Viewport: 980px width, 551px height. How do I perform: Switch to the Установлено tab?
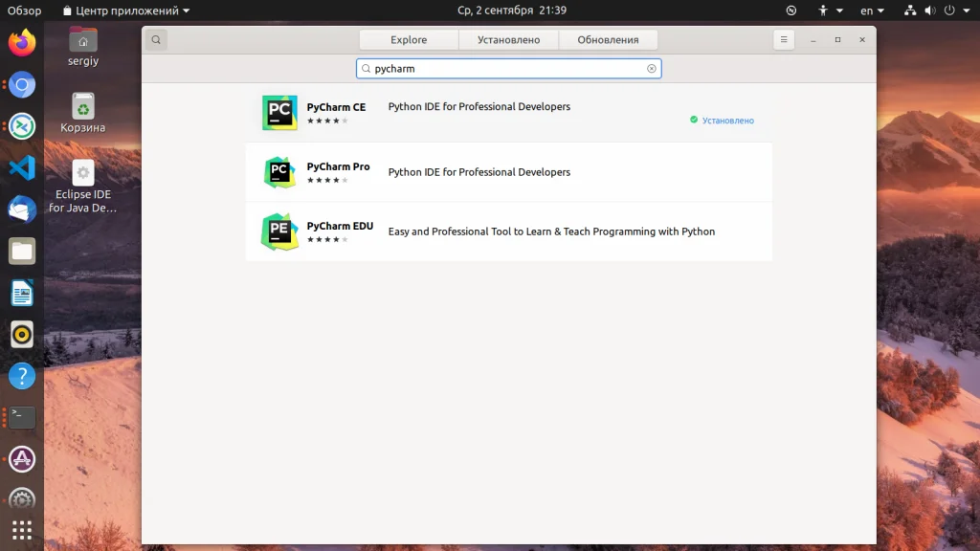pos(508,40)
